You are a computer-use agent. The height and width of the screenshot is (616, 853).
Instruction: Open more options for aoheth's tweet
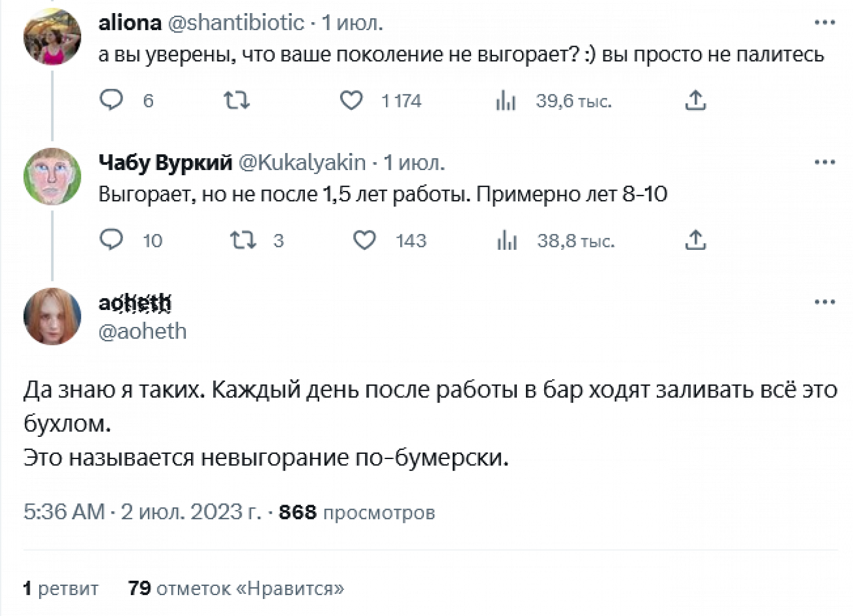tap(825, 302)
